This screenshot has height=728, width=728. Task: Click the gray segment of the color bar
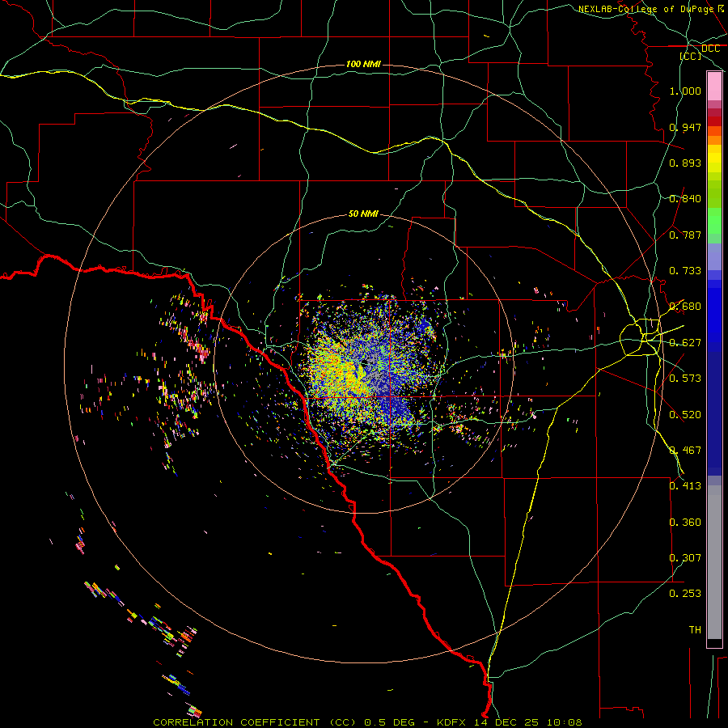(x=714, y=562)
